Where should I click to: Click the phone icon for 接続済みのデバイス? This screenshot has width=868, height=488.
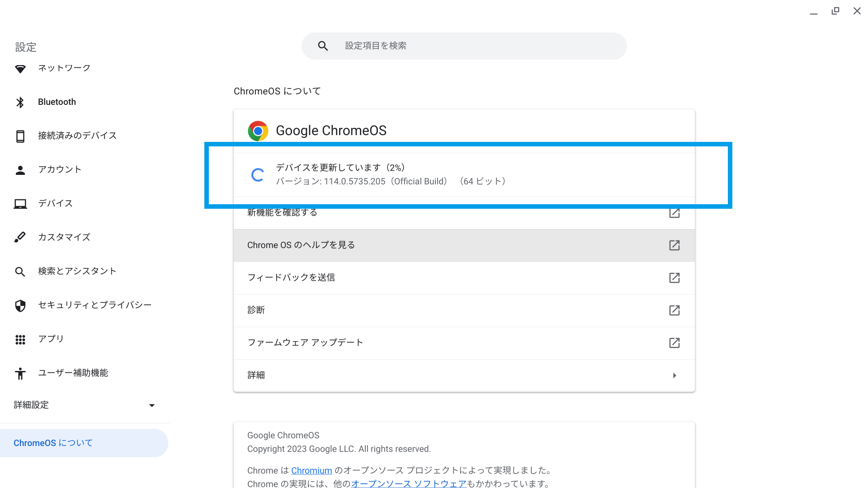tap(20, 136)
